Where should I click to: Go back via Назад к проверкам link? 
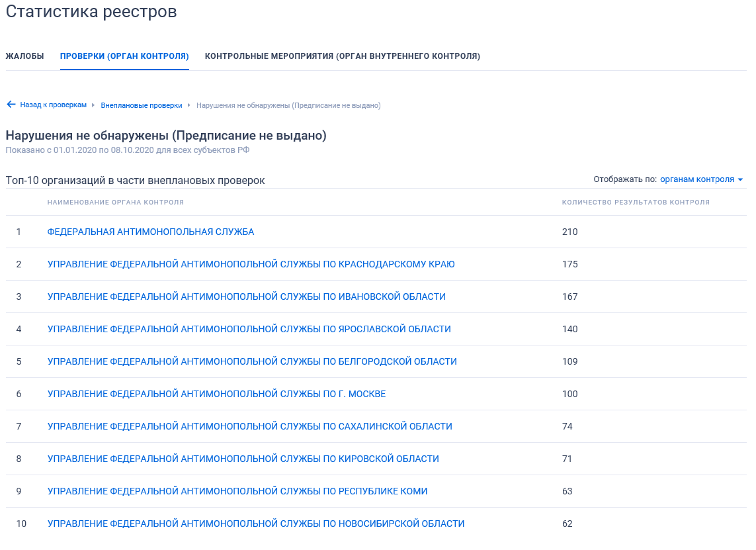[x=54, y=105]
